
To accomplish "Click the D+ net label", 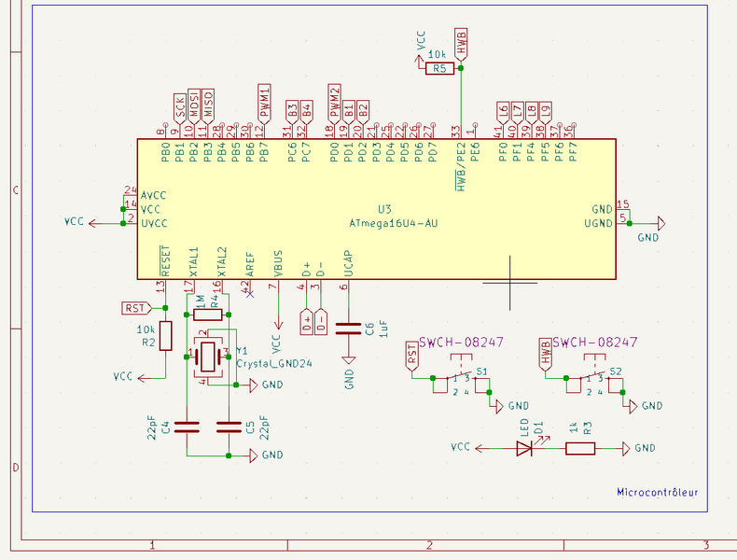I will (306, 322).
